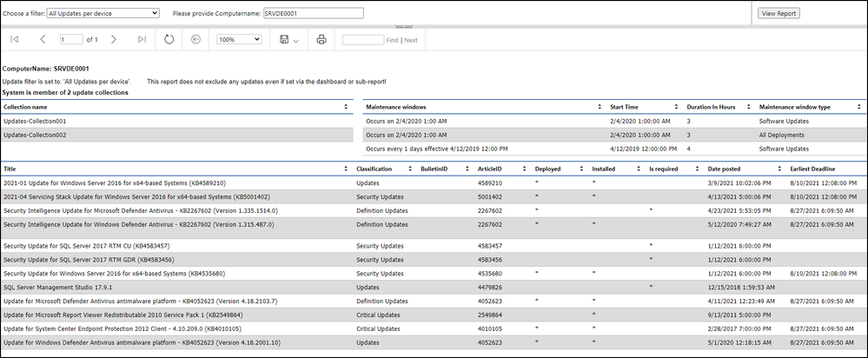868x358 pixels.
Task: Print the report using printer icon
Action: coord(321,40)
